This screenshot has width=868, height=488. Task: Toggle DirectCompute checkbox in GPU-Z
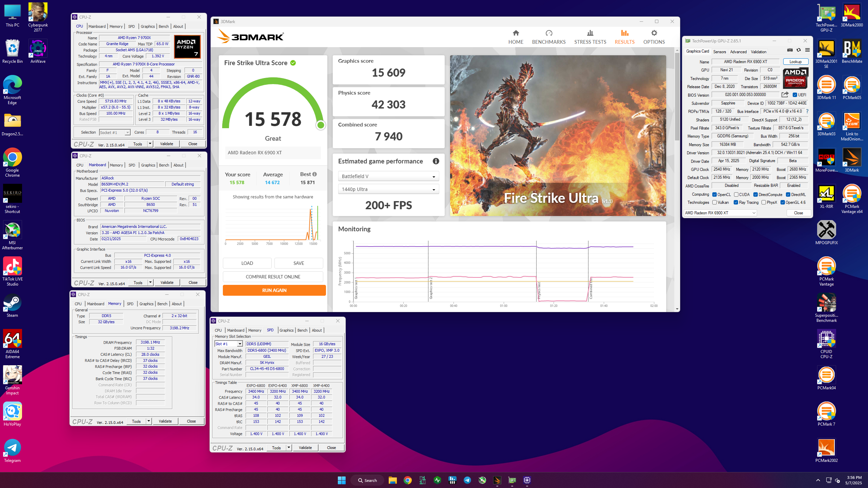click(x=756, y=195)
